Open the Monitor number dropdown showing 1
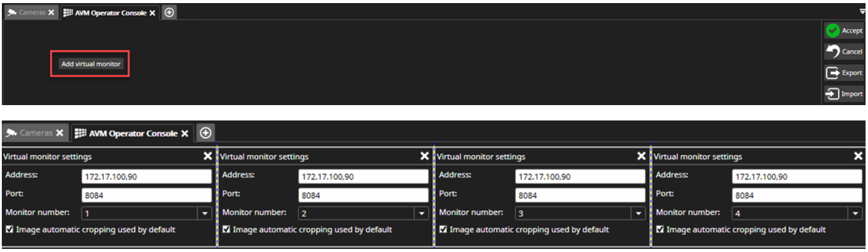 coord(205,214)
